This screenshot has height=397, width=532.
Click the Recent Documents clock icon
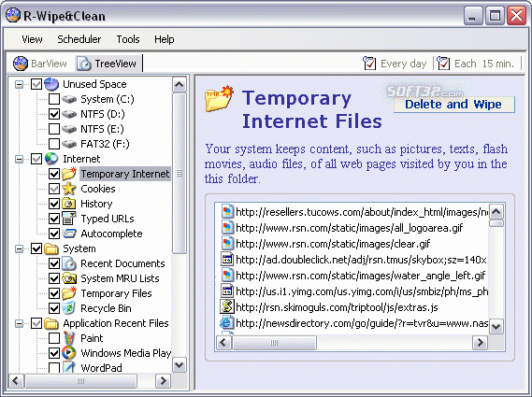(69, 263)
